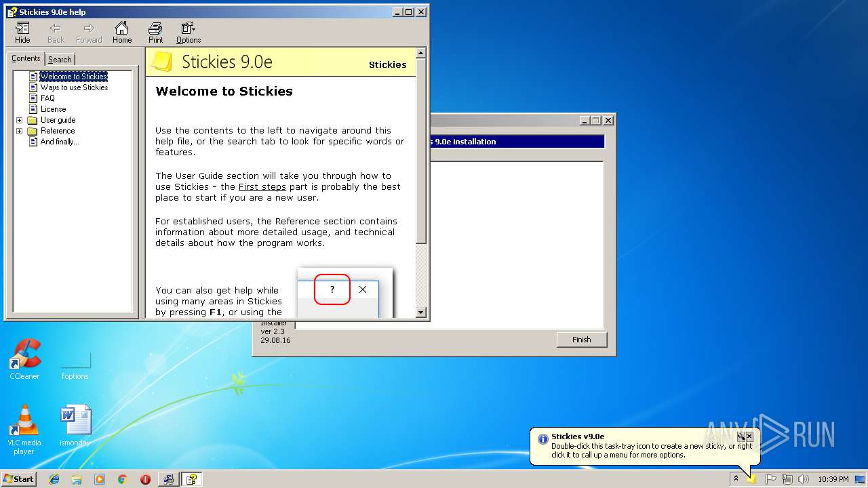Viewport: 868px width, 488px height.
Task: Expand the Reference folder
Action: [19, 131]
